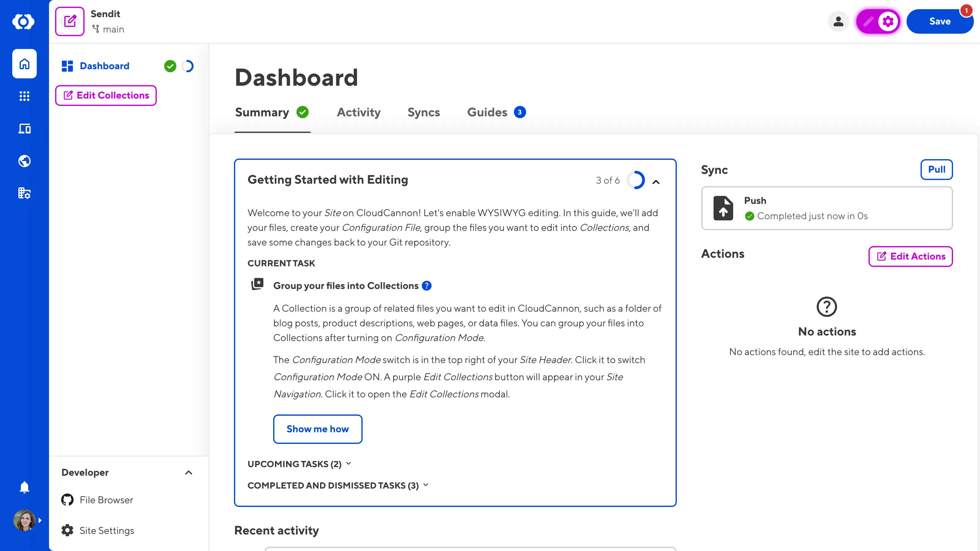Click the devices preview icon in sidebar
Image resolution: width=980 pixels, height=551 pixels.
tap(24, 129)
